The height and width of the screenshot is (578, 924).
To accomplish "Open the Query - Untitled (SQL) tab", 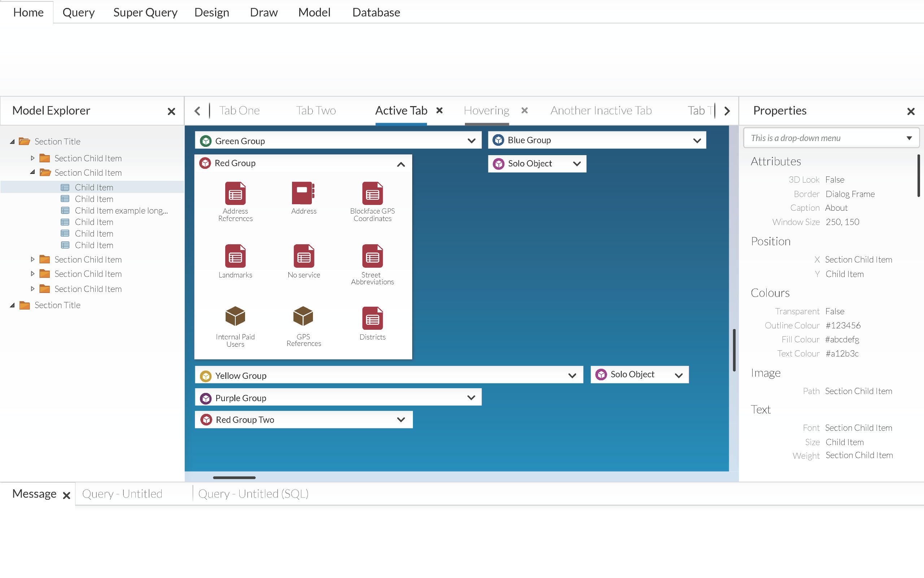I will (x=253, y=494).
